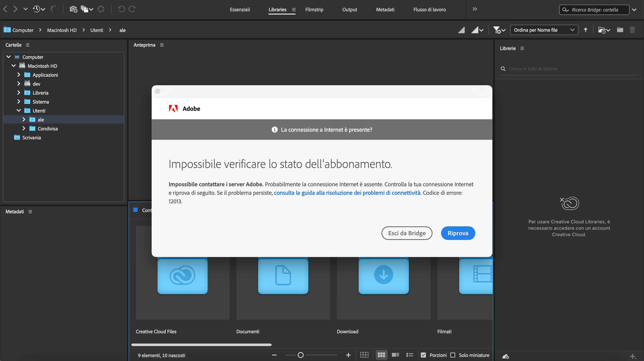Click the get photos from camera icon
The height and width of the screenshot is (361, 644).
point(73,9)
